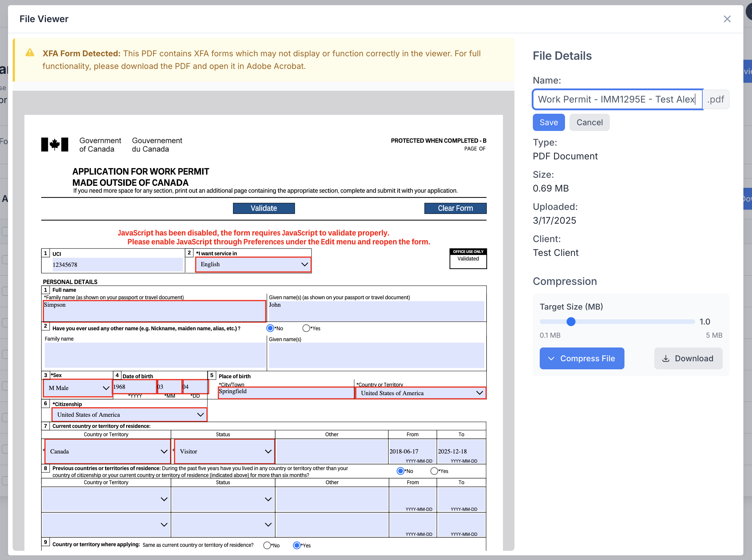Select No for previous countries of residence
The width and height of the screenshot is (752, 560).
[400, 471]
